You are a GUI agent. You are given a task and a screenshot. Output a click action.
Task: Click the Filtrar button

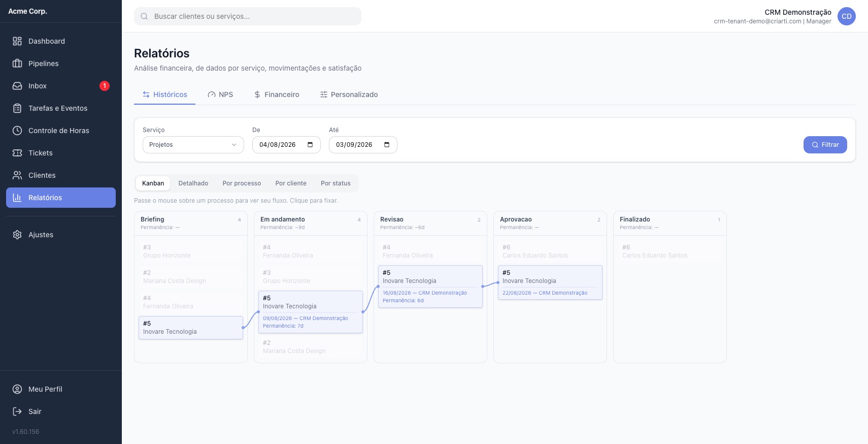tap(825, 145)
